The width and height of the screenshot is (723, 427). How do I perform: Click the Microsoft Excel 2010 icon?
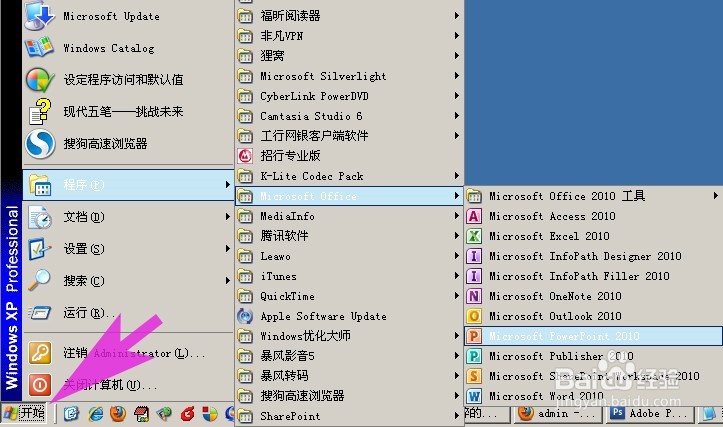pos(474,236)
